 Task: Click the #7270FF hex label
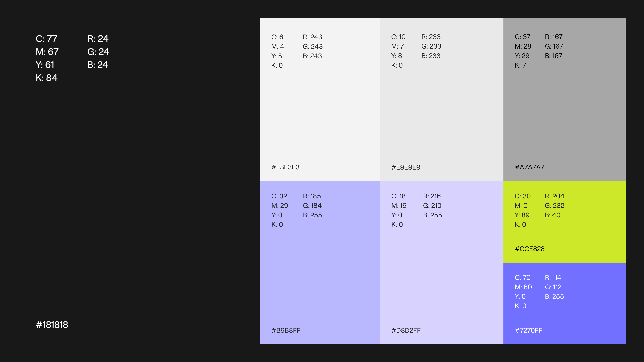(x=529, y=330)
